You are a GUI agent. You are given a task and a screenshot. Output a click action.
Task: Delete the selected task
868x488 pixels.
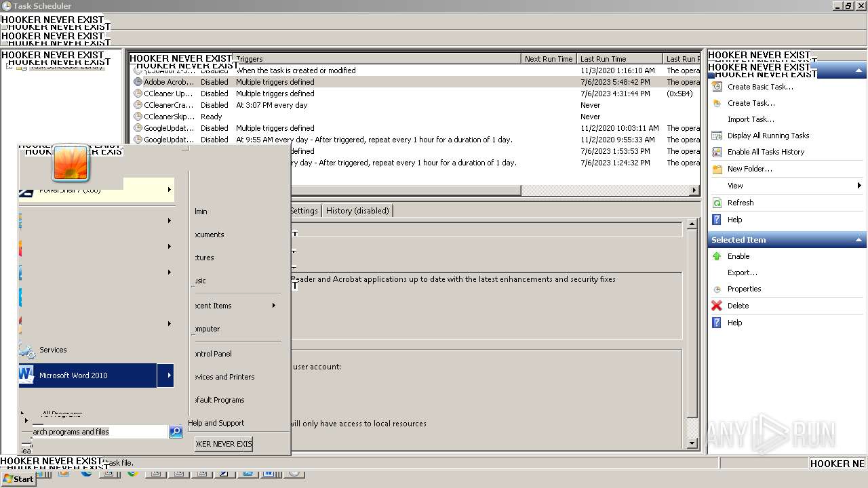(x=738, y=306)
